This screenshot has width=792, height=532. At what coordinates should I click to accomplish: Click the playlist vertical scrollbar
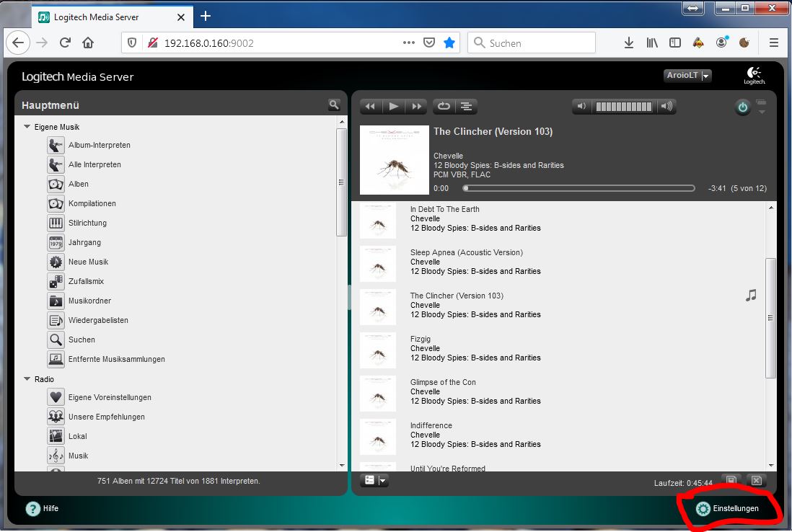[x=771, y=317]
